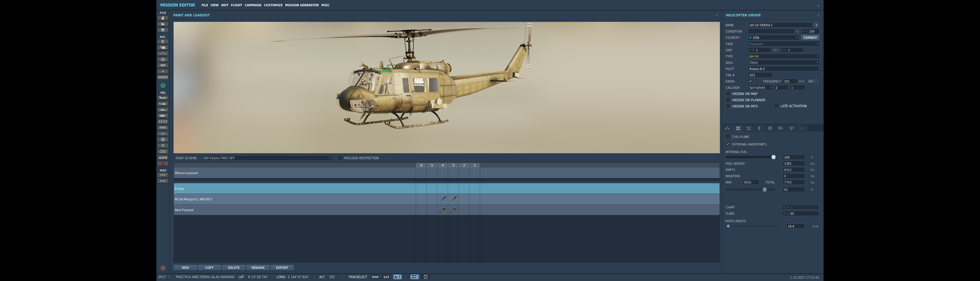Click the red X remove object icon

coord(163,163)
